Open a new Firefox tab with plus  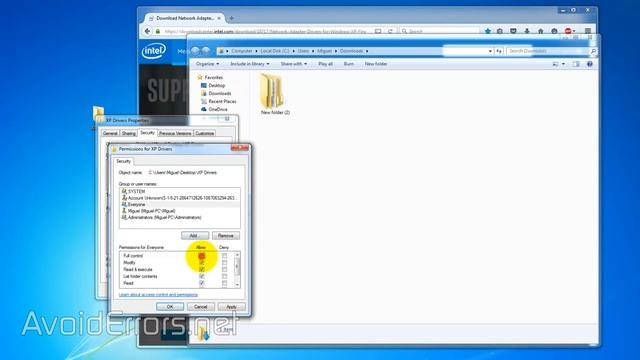(x=231, y=18)
